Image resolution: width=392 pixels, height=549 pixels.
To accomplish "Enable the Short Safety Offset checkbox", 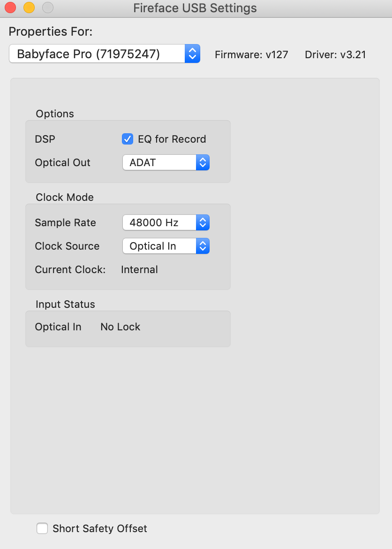I will tap(42, 528).
